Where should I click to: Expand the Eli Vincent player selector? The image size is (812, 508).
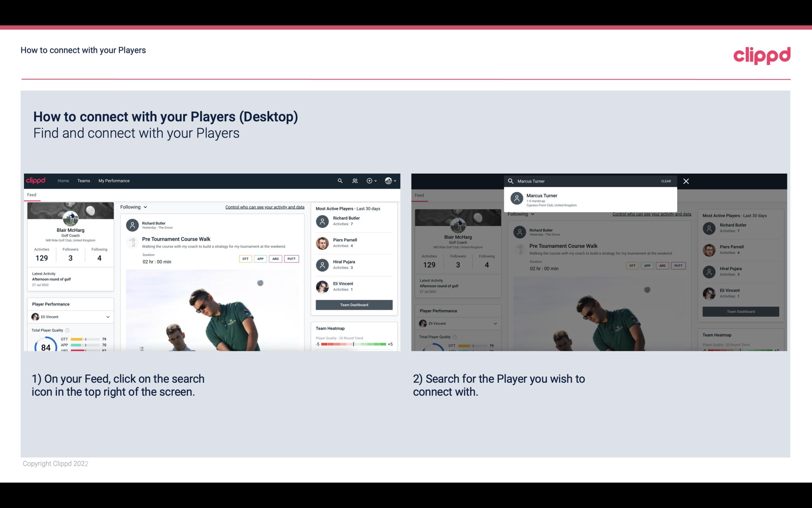[108, 317]
